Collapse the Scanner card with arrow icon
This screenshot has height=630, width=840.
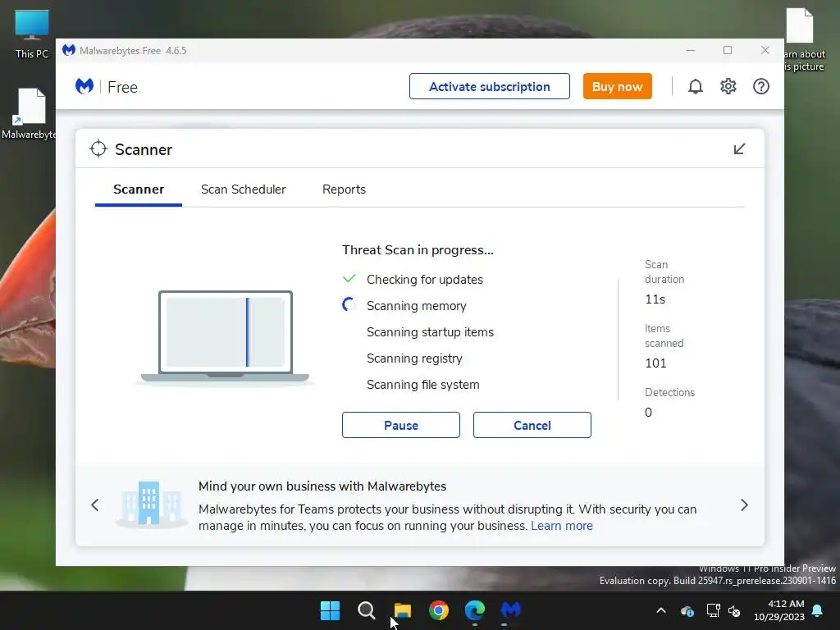pos(739,149)
